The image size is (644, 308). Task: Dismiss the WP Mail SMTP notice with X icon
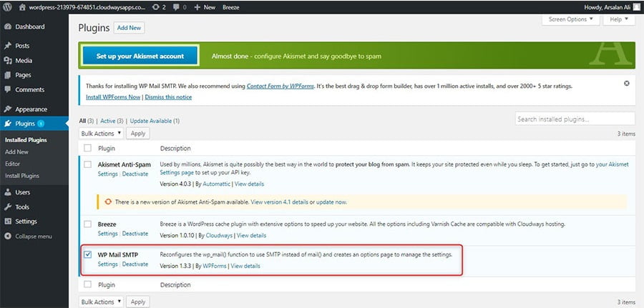(x=626, y=84)
